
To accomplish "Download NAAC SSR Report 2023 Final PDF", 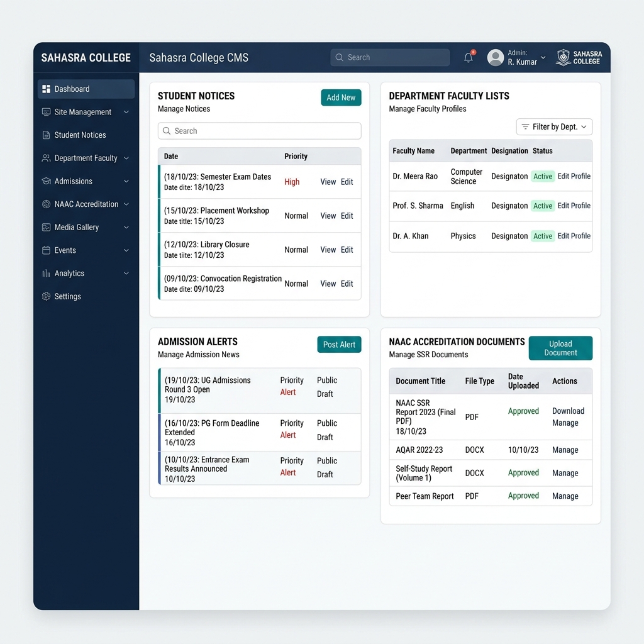I will (x=568, y=411).
